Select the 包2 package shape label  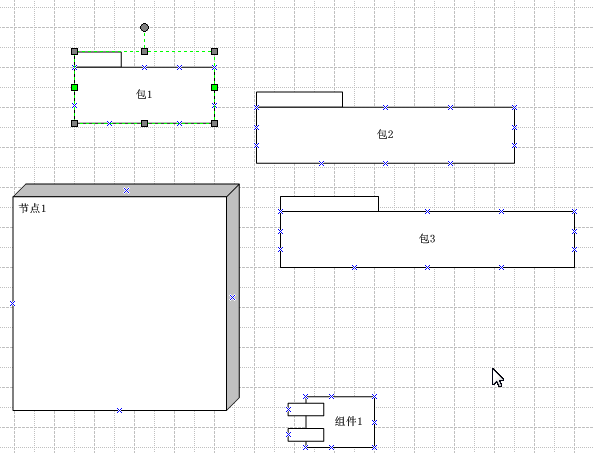tap(385, 134)
